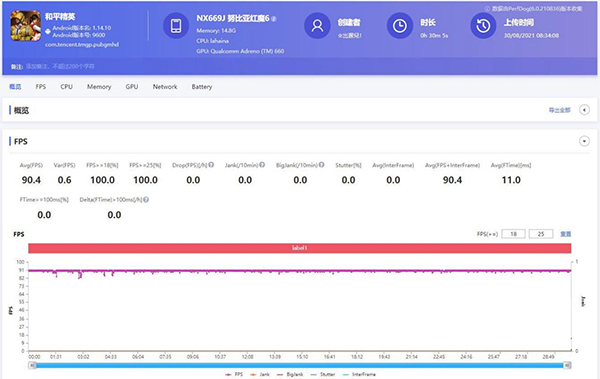600x379 pixels.
Task: Click the creator user profile icon
Action: pyautogui.click(x=317, y=26)
